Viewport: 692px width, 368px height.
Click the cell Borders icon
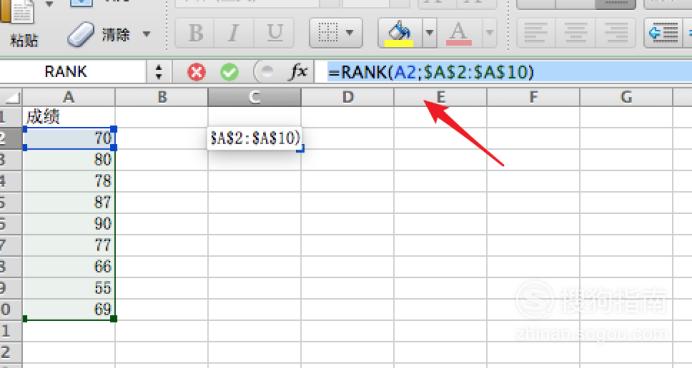(328, 33)
